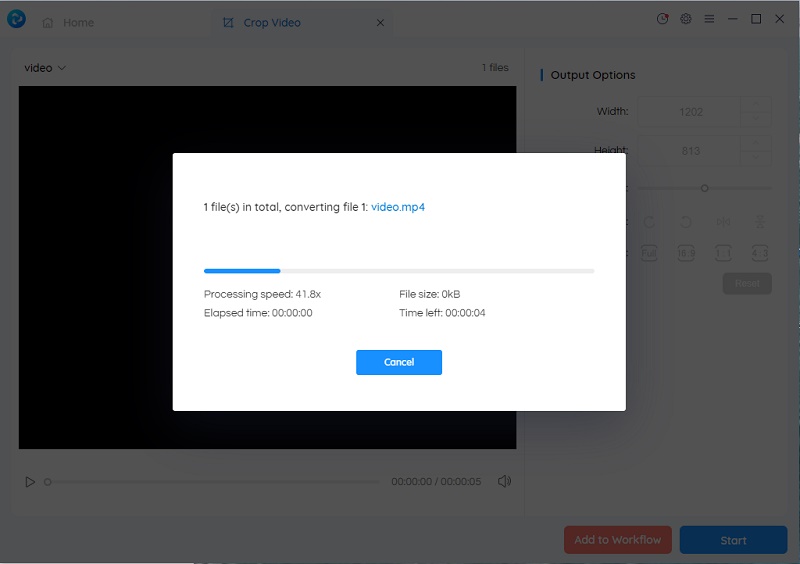This screenshot has height=564, width=800.
Task: Open the settings gear icon
Action: pyautogui.click(x=686, y=19)
